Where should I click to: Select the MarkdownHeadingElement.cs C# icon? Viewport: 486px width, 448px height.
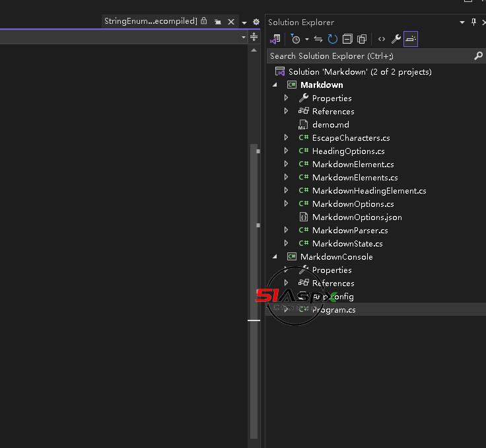pos(304,190)
